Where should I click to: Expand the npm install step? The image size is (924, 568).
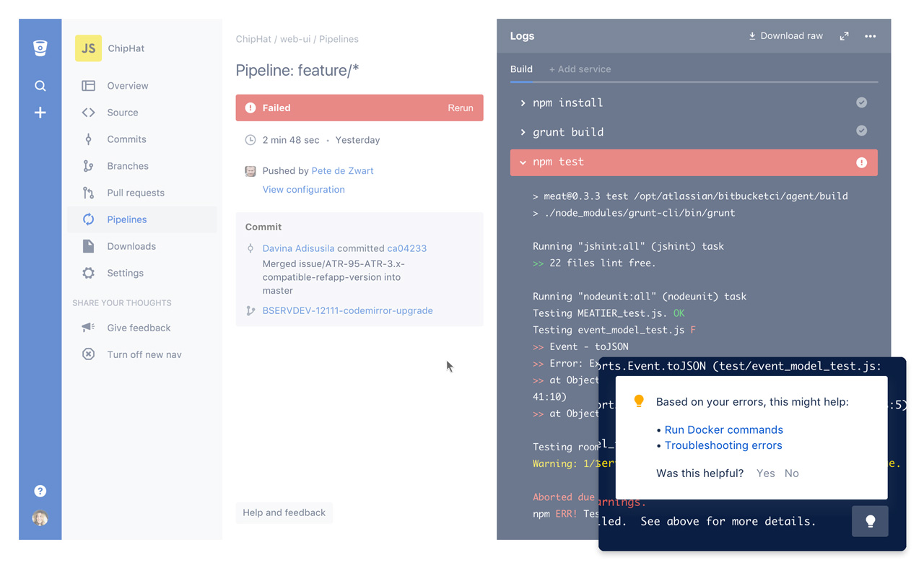(523, 103)
